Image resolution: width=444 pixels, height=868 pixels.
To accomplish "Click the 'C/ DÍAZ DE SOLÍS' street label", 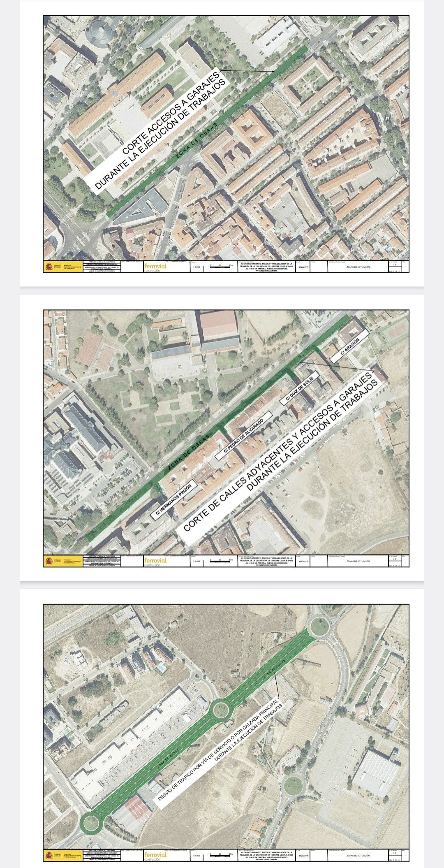I will pyautogui.click(x=299, y=388).
